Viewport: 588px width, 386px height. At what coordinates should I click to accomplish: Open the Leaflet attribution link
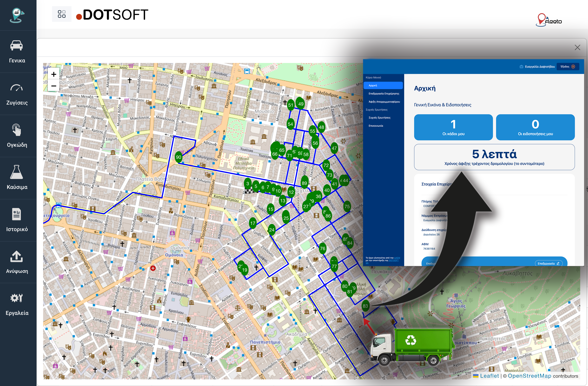489,376
